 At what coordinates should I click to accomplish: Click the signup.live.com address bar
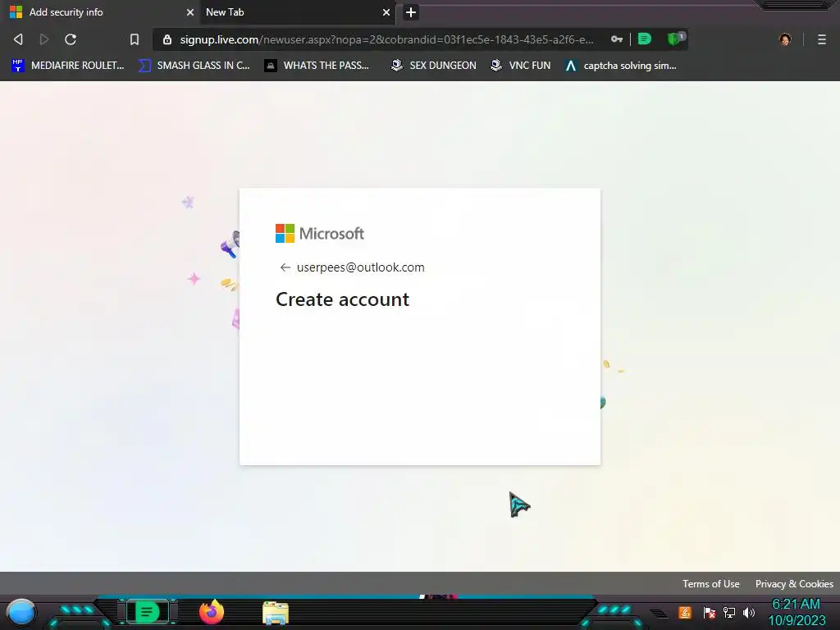386,39
